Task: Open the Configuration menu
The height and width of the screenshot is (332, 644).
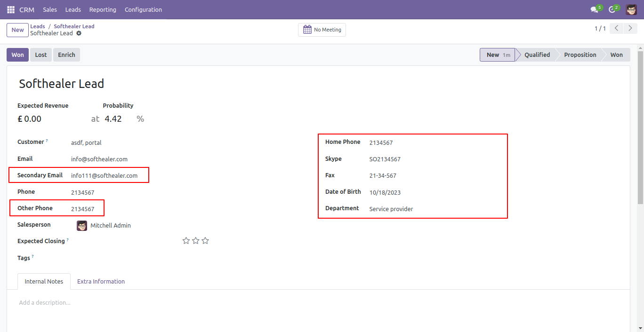Action: [143, 9]
